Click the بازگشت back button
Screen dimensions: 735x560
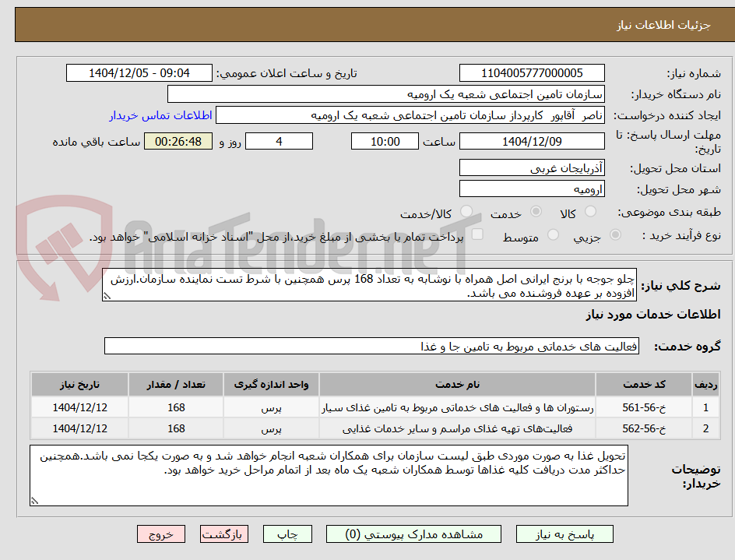(223, 534)
